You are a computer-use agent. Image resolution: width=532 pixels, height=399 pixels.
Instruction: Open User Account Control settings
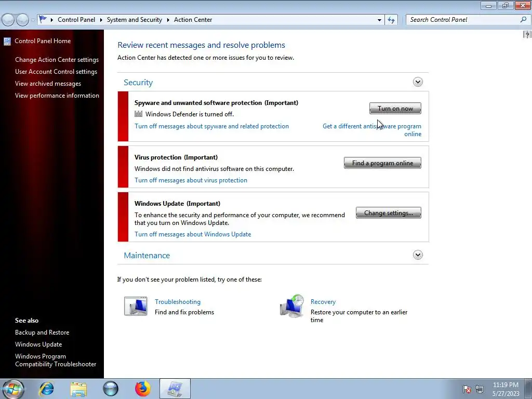pos(56,72)
